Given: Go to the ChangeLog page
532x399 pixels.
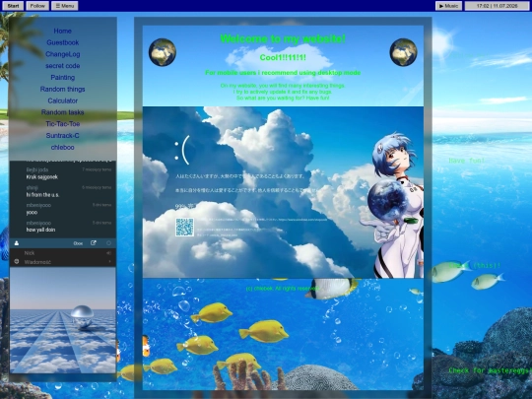Looking at the screenshot, I should coord(62,54).
